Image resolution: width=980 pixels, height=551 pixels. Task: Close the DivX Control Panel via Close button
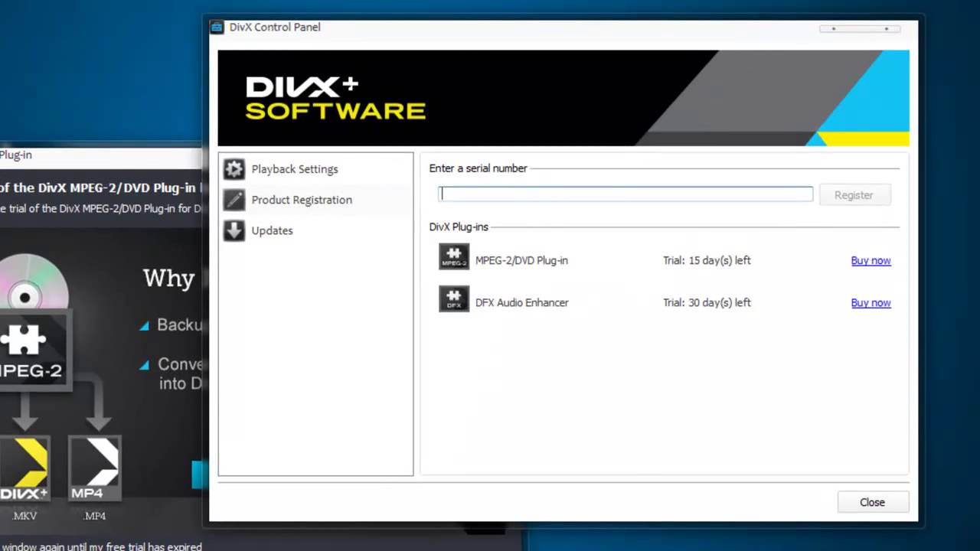(x=873, y=502)
